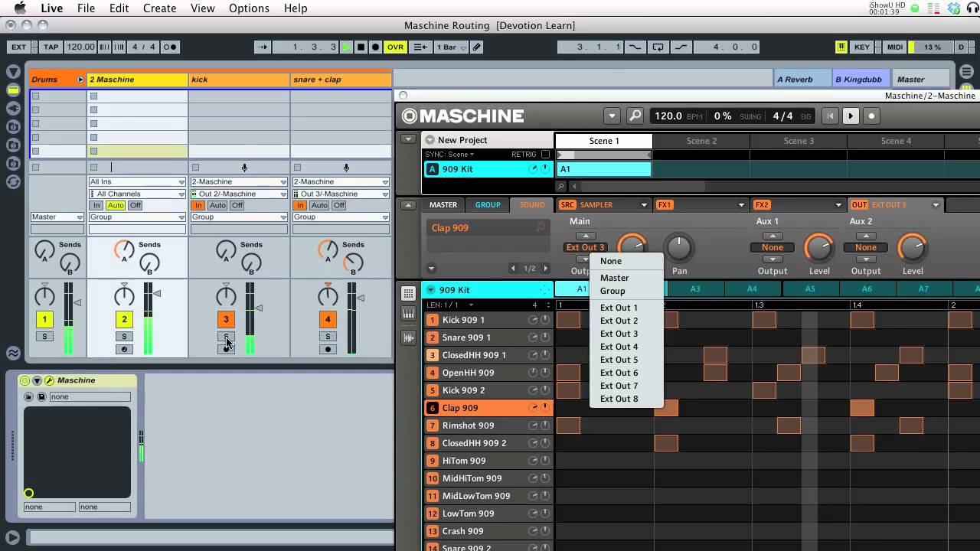Open the hot-swap browser icon in sidebar
The height and width of the screenshot is (551, 980).
pyautogui.click(x=13, y=181)
